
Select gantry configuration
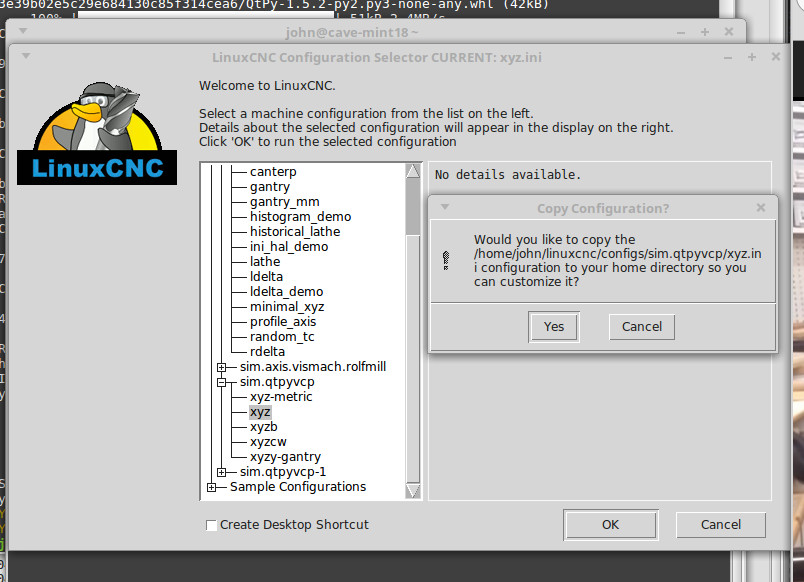pyautogui.click(x=270, y=187)
